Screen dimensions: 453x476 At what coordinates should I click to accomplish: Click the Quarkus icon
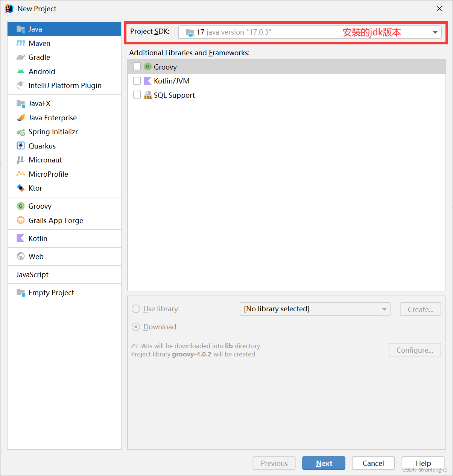[x=21, y=146]
